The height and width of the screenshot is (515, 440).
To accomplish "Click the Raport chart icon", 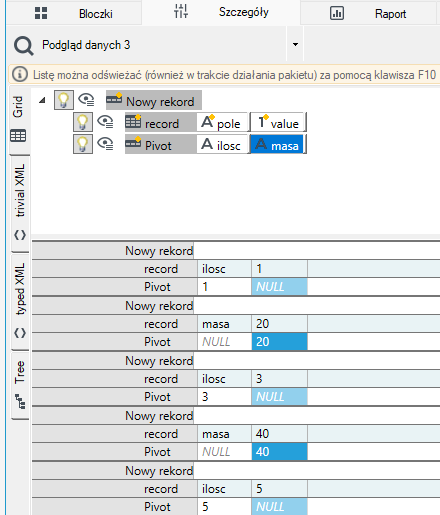I will (x=337, y=13).
